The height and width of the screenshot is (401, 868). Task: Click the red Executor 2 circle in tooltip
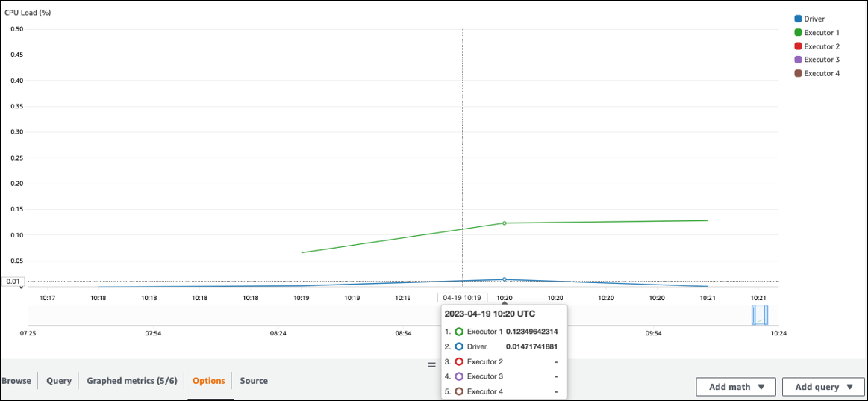point(459,361)
